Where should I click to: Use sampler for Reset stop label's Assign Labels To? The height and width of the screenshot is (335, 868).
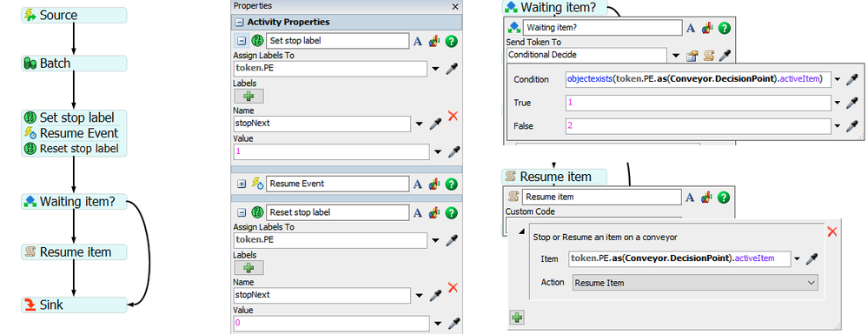(452, 240)
